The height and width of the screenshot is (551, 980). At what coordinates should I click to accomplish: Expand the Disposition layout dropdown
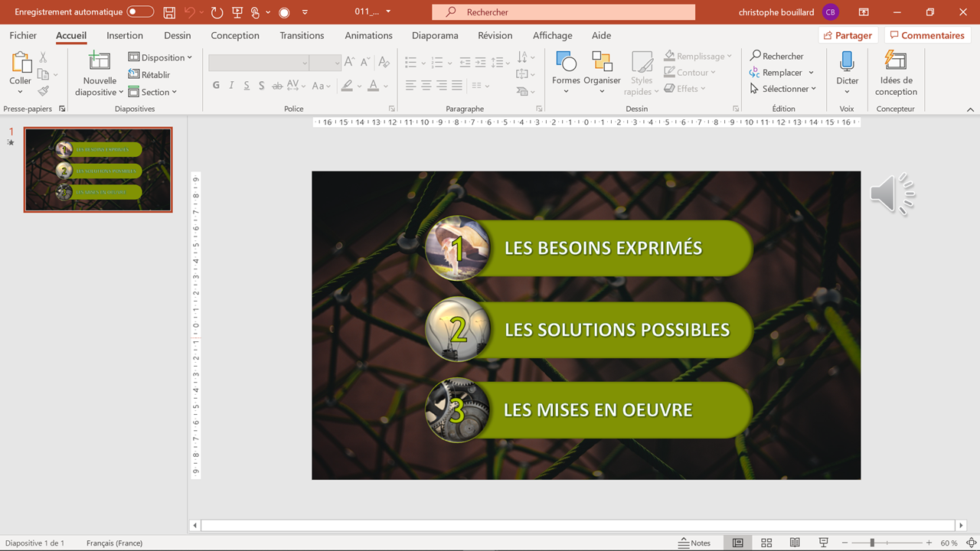pos(160,57)
